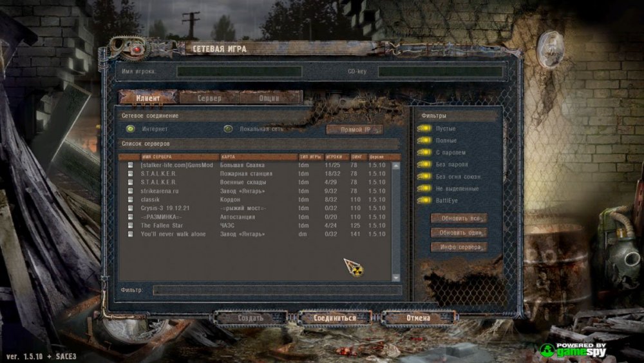Select the -=РАЗМИНКА=- server

coord(254,217)
